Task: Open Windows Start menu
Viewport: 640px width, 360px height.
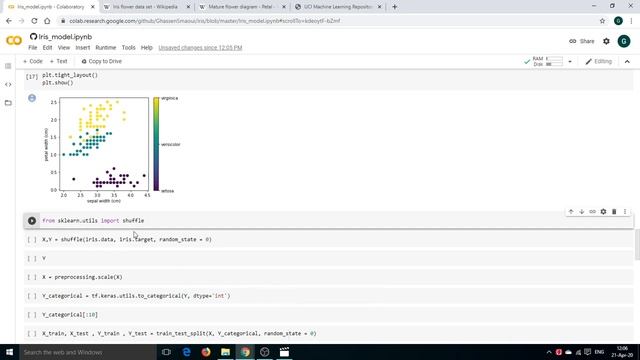Action: pos(9,352)
